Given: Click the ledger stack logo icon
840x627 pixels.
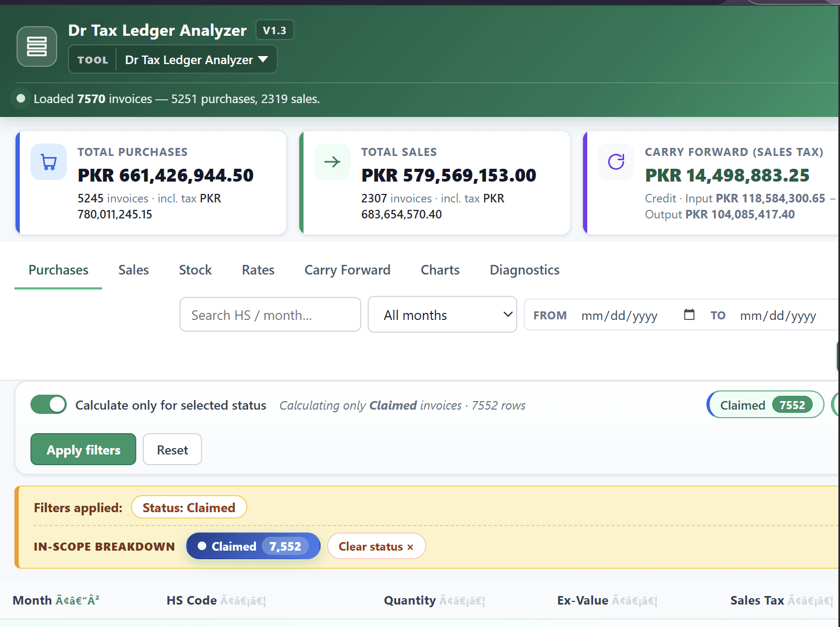Looking at the screenshot, I should pyautogui.click(x=37, y=46).
